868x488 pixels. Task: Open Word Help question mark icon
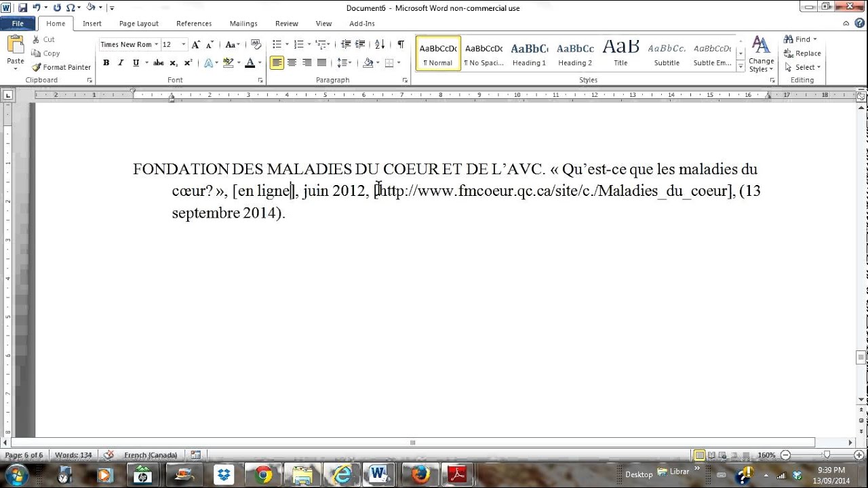point(860,23)
